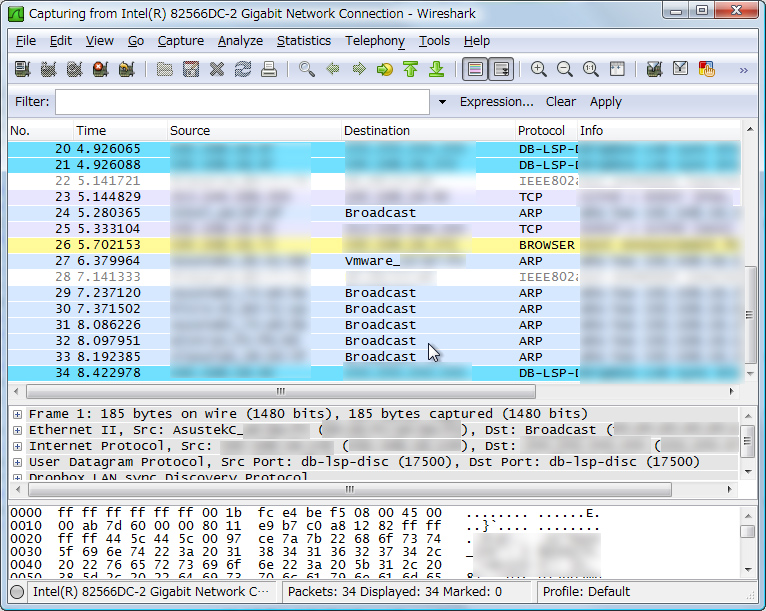Viewport: 766px width, 611px height.
Task: Open the Go menu
Action: (136, 41)
